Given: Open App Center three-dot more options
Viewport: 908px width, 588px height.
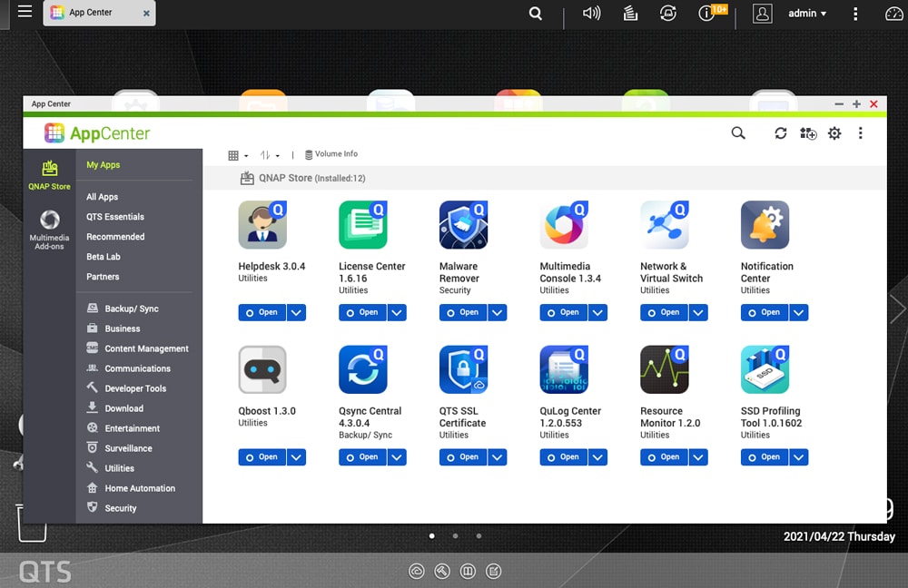Looking at the screenshot, I should click(861, 133).
